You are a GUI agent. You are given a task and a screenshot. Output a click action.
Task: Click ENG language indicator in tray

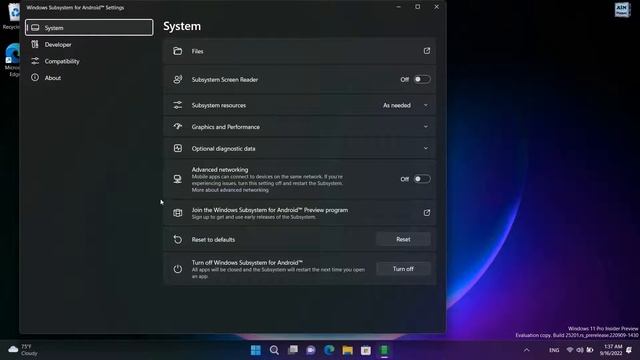click(554, 350)
